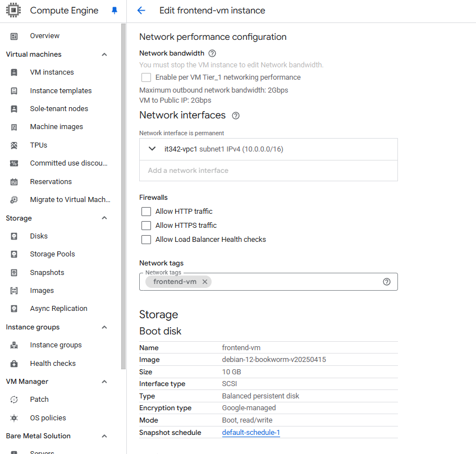This screenshot has height=454, width=476.
Task: Click the Snapshots sidebar icon
Action: (15, 273)
